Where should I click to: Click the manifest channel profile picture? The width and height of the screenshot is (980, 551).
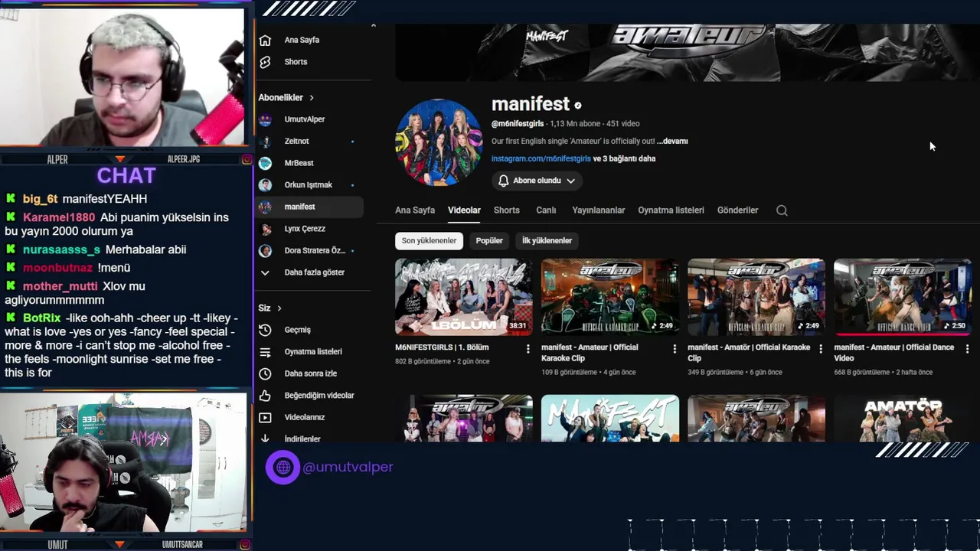[439, 142]
